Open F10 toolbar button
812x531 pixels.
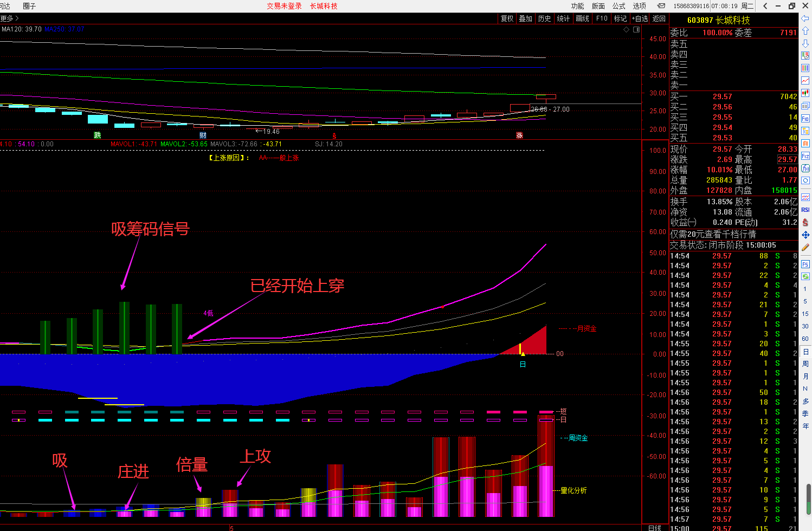point(602,18)
